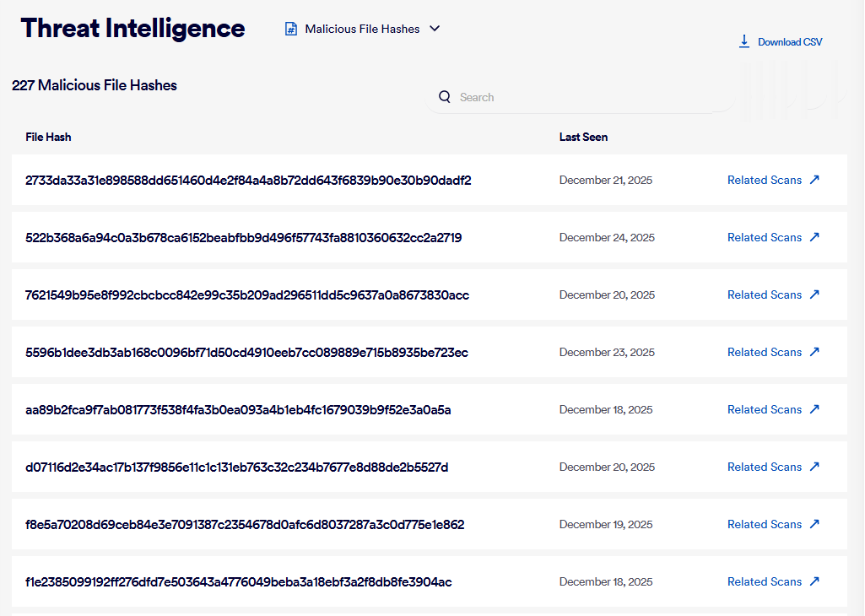Click external arrow icon for hash aa89b2fc row
This screenshot has height=616, width=865.
click(814, 409)
